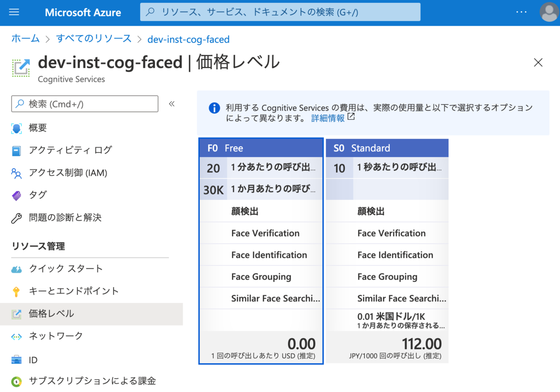Click the Cognitive Services resource icon
560x392 pixels.
coord(21,68)
